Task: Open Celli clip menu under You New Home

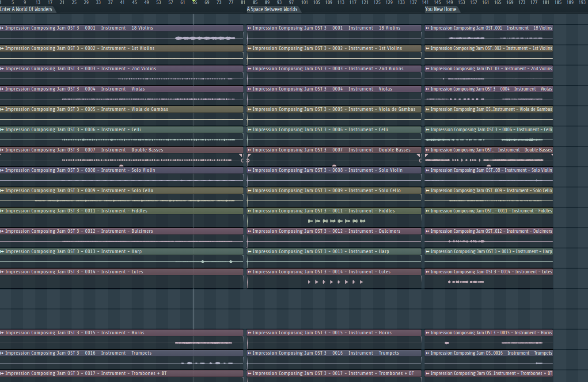Action: point(428,130)
